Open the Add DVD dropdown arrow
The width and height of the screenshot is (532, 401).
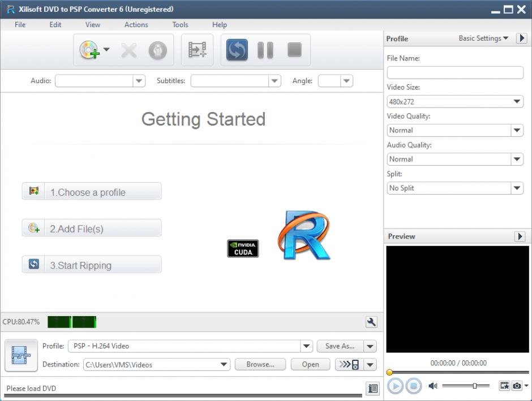pyautogui.click(x=106, y=50)
